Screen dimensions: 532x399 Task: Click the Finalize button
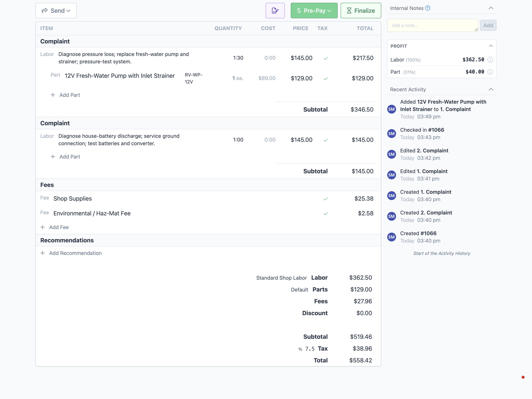(x=361, y=11)
